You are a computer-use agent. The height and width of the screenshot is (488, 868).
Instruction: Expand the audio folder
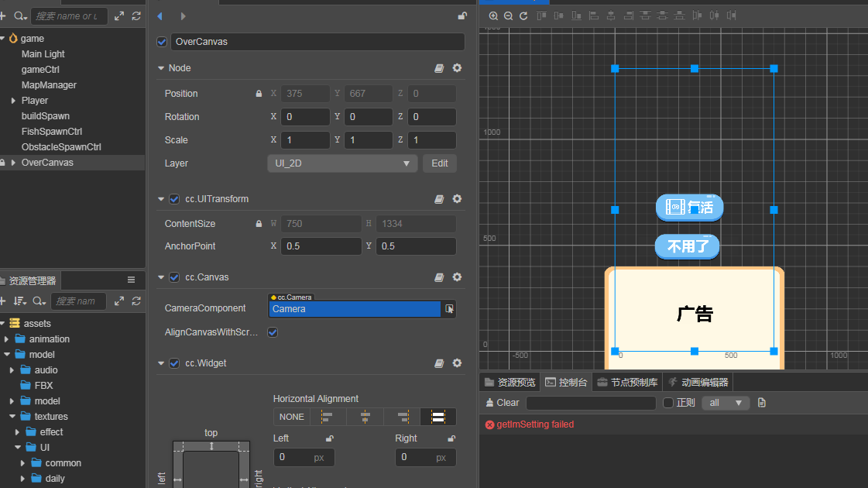pyautogui.click(x=12, y=370)
